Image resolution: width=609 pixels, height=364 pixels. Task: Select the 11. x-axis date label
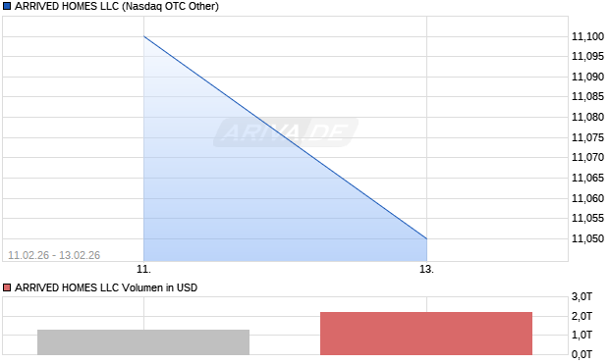pos(143,269)
